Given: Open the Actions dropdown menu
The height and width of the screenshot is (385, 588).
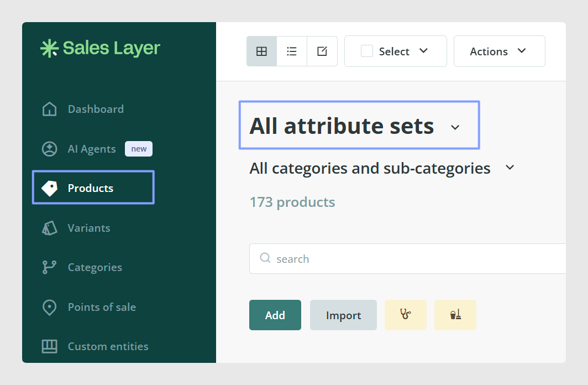Looking at the screenshot, I should (x=500, y=51).
